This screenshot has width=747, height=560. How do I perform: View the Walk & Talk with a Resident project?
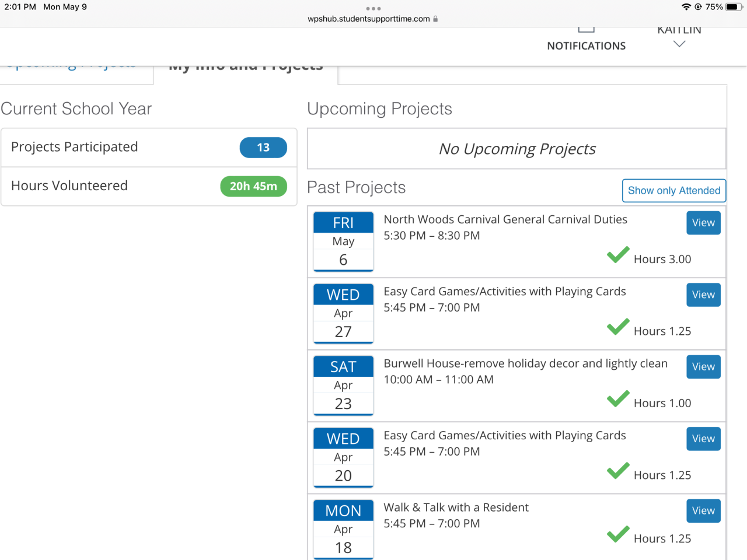pyautogui.click(x=703, y=511)
